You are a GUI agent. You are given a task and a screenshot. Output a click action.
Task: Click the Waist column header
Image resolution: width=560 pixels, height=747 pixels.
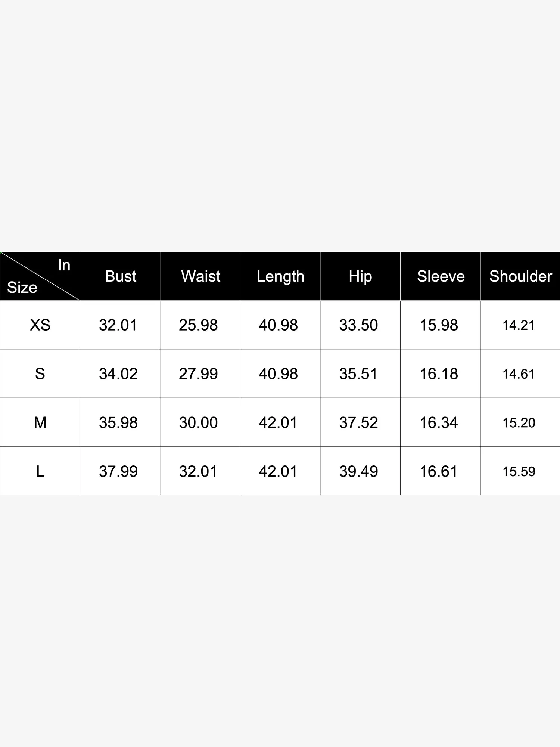pyautogui.click(x=200, y=276)
